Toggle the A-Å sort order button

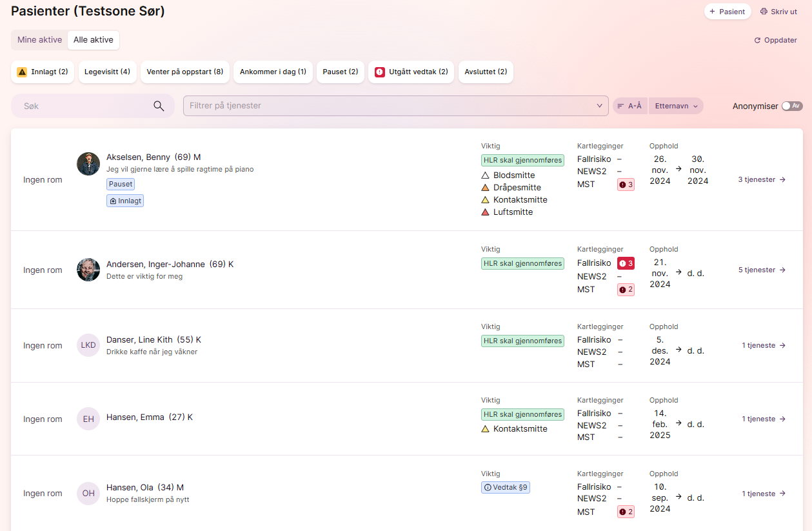pyautogui.click(x=629, y=106)
